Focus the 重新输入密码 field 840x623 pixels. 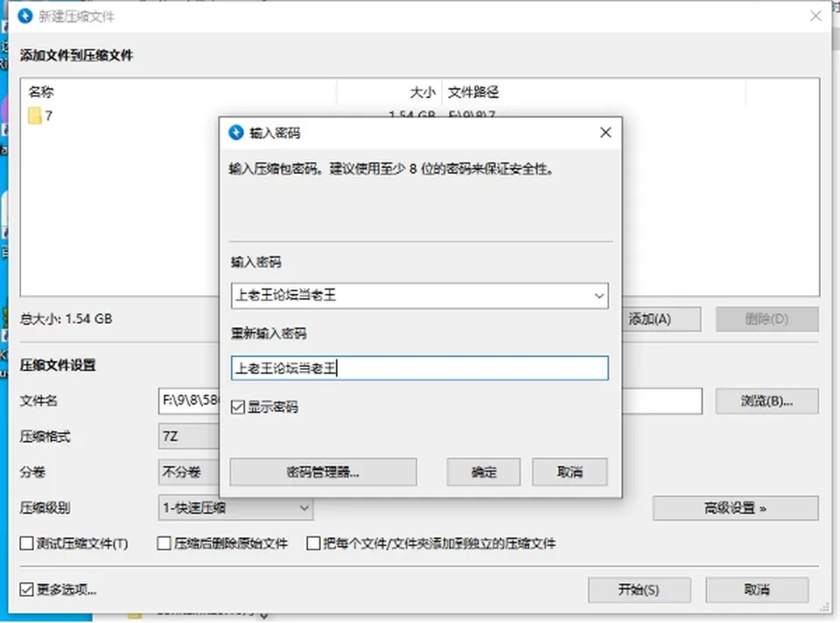point(419,368)
